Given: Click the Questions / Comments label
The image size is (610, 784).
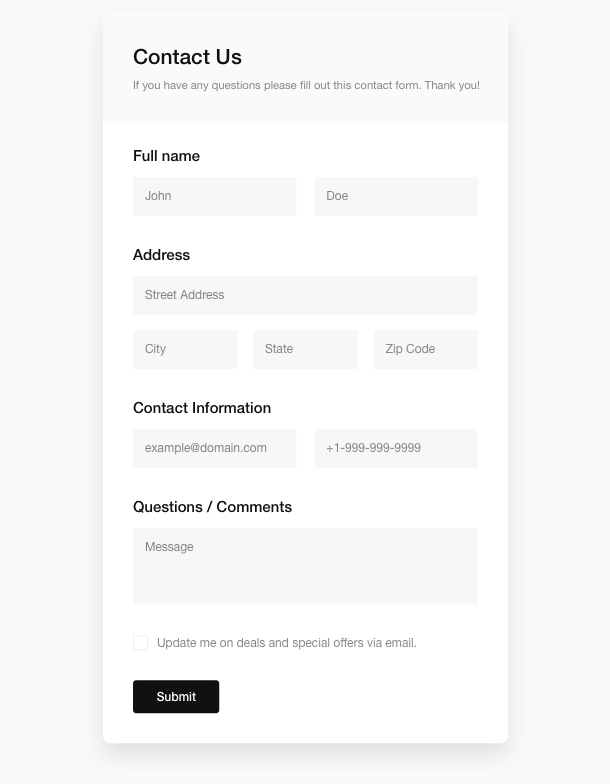Looking at the screenshot, I should point(212,507).
